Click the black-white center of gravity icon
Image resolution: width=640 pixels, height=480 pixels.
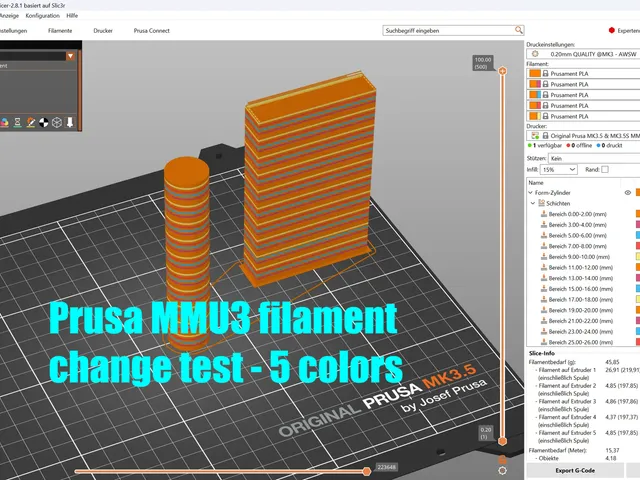click(44, 122)
